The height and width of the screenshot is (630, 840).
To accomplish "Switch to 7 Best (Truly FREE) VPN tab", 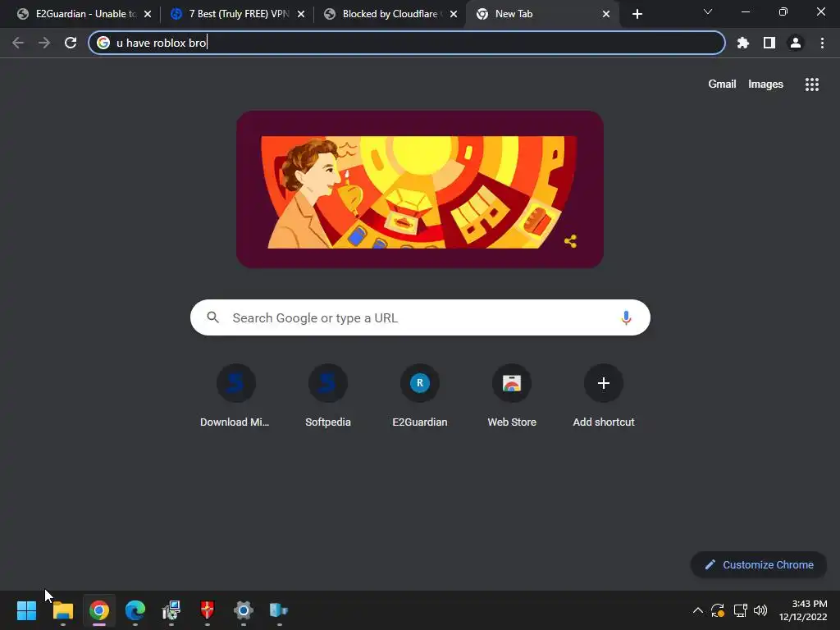I will (239, 14).
